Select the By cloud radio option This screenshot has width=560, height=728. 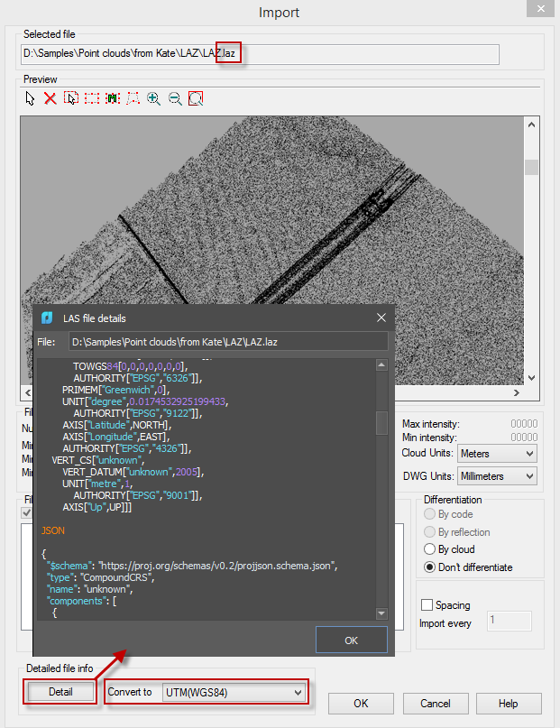(429, 549)
